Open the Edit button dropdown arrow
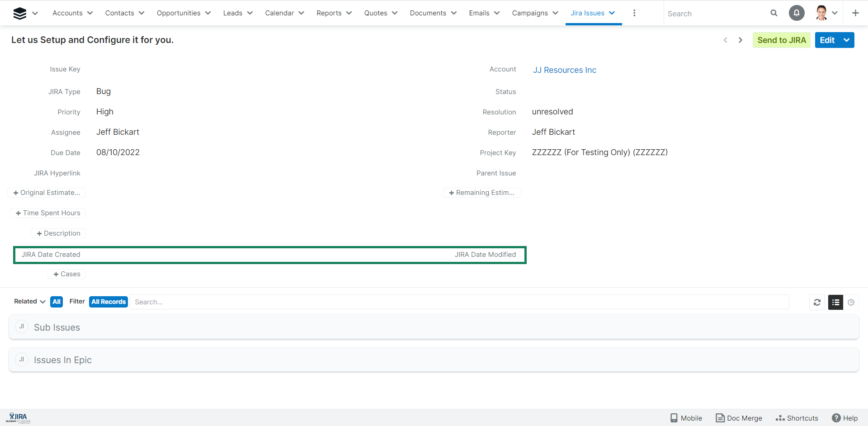This screenshot has height=426, width=868. (847, 40)
